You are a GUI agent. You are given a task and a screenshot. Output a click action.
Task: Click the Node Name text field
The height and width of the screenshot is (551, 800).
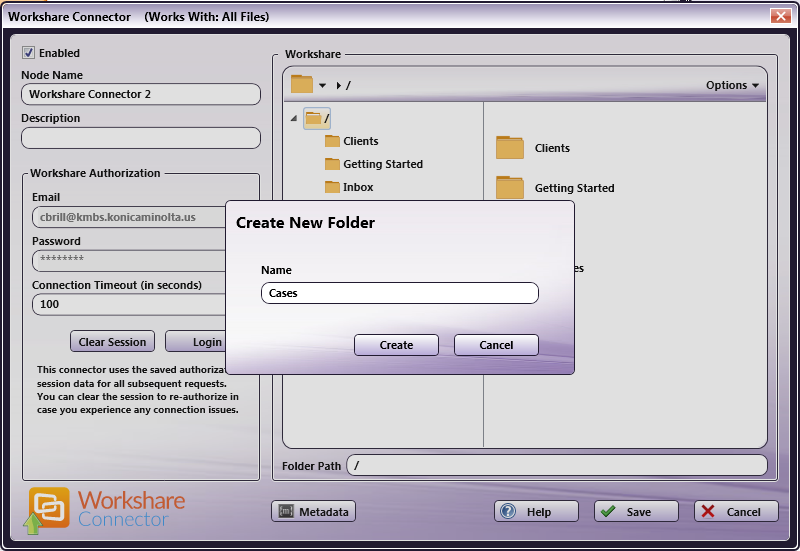point(140,94)
